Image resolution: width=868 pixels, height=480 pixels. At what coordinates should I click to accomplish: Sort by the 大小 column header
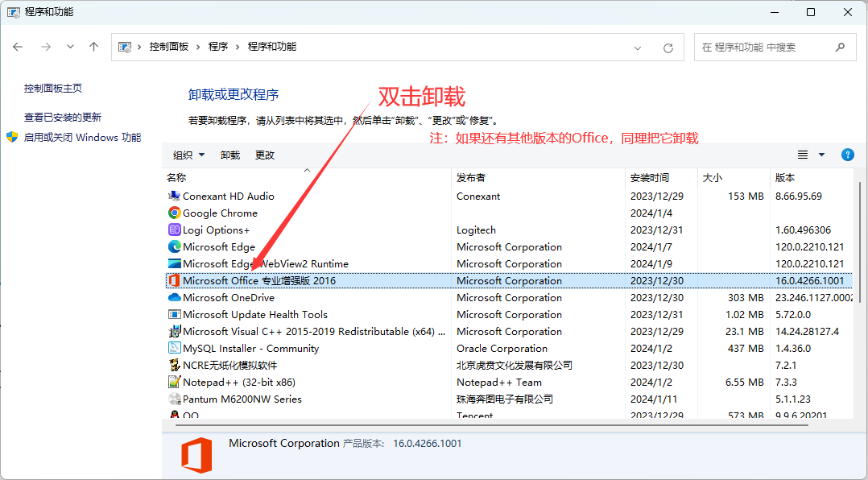(x=712, y=178)
